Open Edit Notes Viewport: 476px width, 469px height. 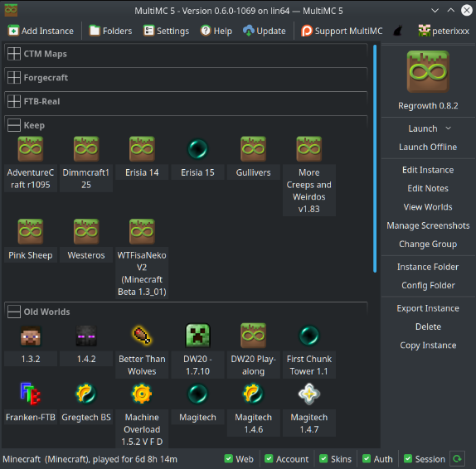pyautogui.click(x=428, y=188)
